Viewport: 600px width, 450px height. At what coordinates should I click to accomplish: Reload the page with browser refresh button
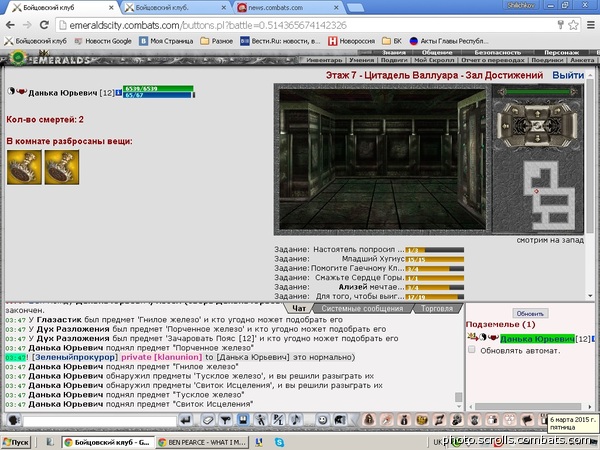pos(44,25)
